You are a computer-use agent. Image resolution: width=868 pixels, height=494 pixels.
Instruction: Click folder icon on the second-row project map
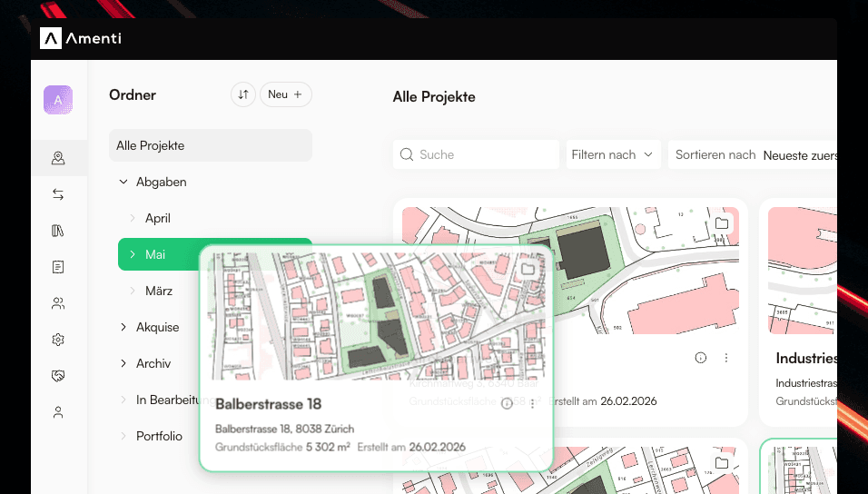coord(721,463)
